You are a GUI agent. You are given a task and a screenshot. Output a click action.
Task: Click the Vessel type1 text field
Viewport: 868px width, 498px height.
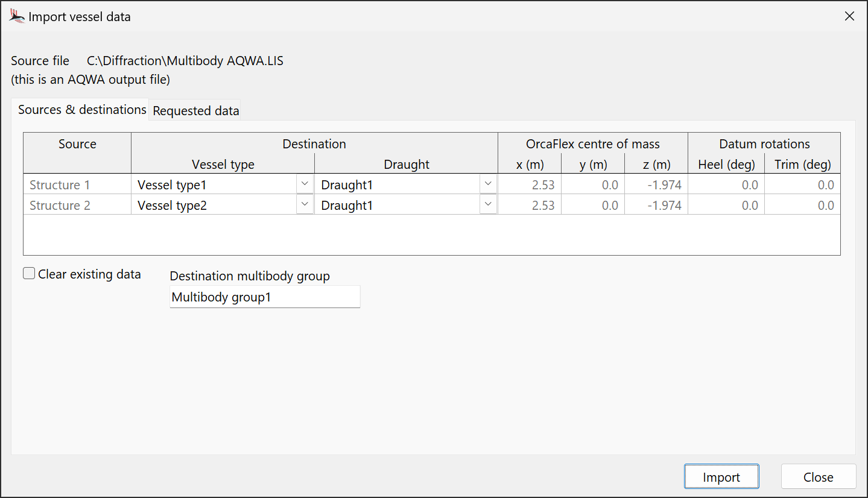click(214, 185)
